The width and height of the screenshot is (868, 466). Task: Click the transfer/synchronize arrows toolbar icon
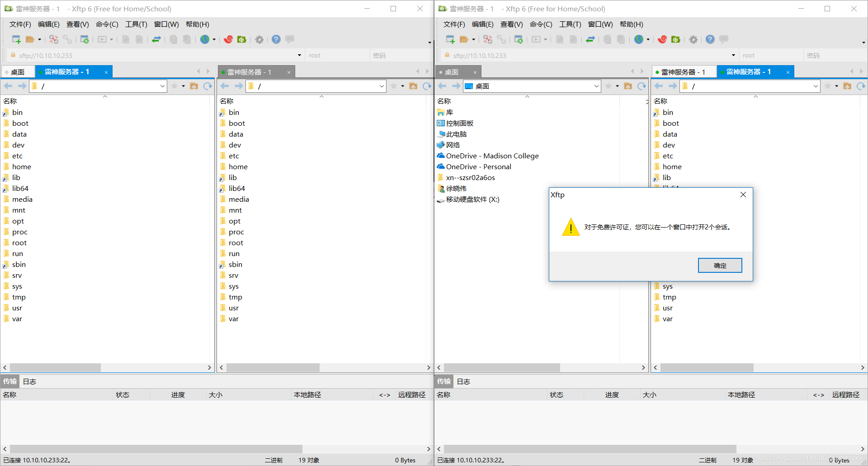point(156,39)
